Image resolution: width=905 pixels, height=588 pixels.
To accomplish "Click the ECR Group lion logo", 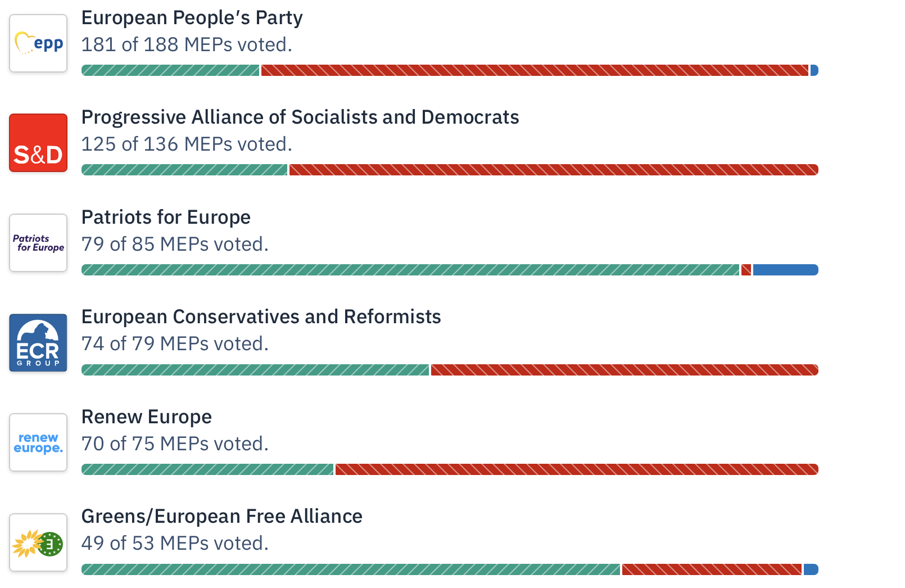I will coord(38,343).
